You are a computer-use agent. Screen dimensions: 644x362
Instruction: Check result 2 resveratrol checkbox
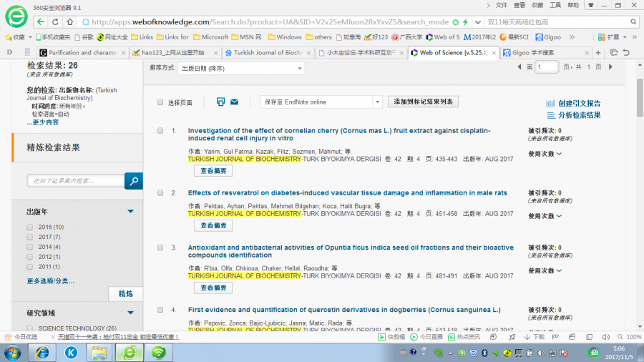point(160,193)
